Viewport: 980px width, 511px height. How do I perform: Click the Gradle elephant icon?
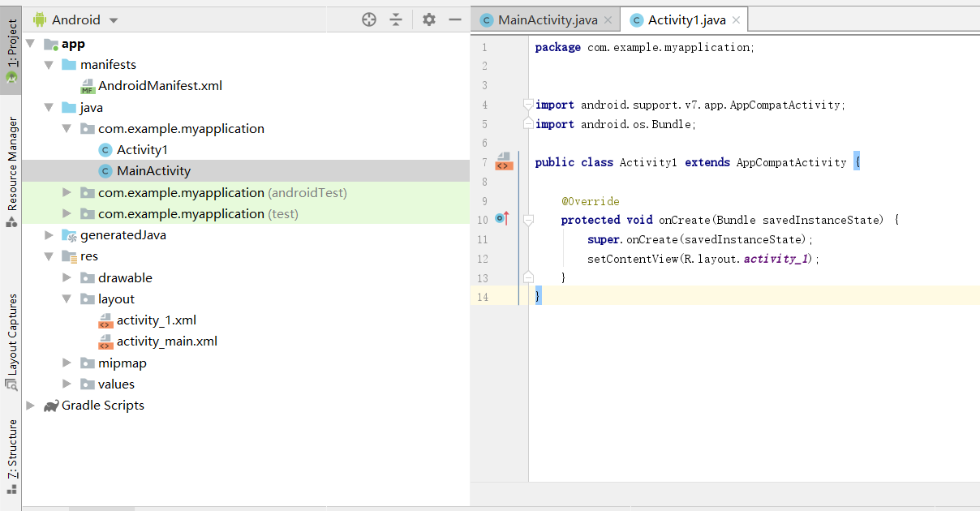51,406
